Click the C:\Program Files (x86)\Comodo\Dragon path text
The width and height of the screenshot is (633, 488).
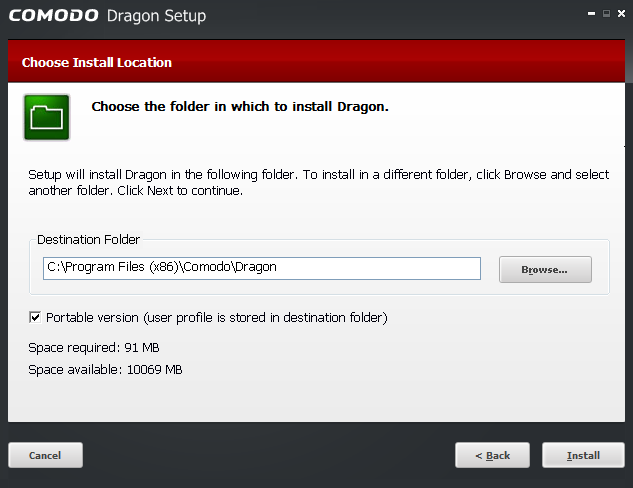tap(162, 267)
